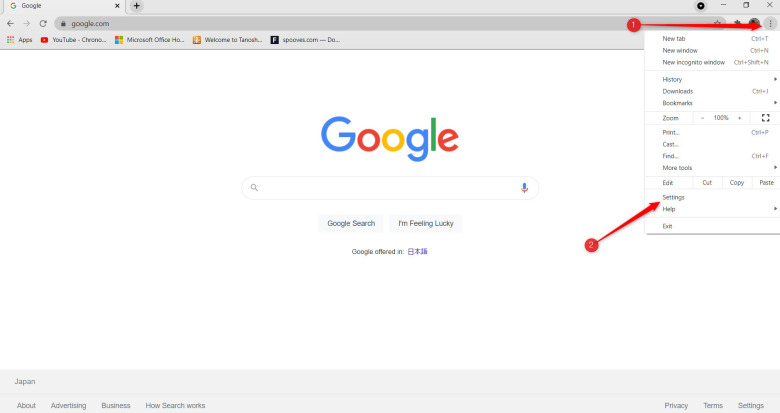Viewport: 780px width, 413px height.
Task: Click the three-dot Chrome menu button
Action: tap(770, 23)
